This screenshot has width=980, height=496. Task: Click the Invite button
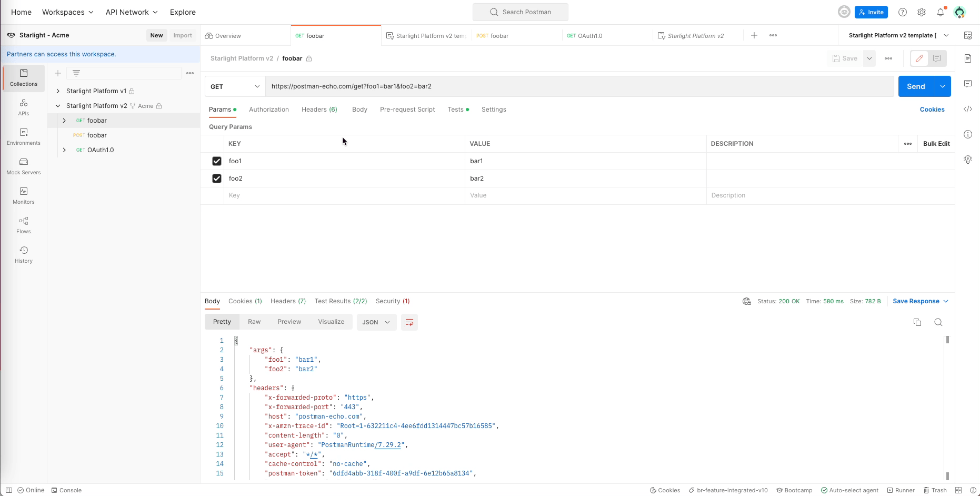pos(871,12)
